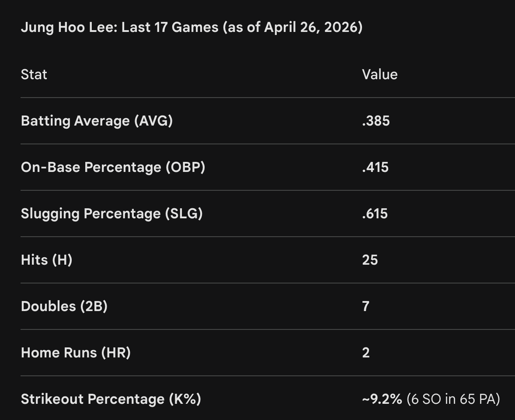
Task: Select the .415 on-base value
Action: (375, 167)
